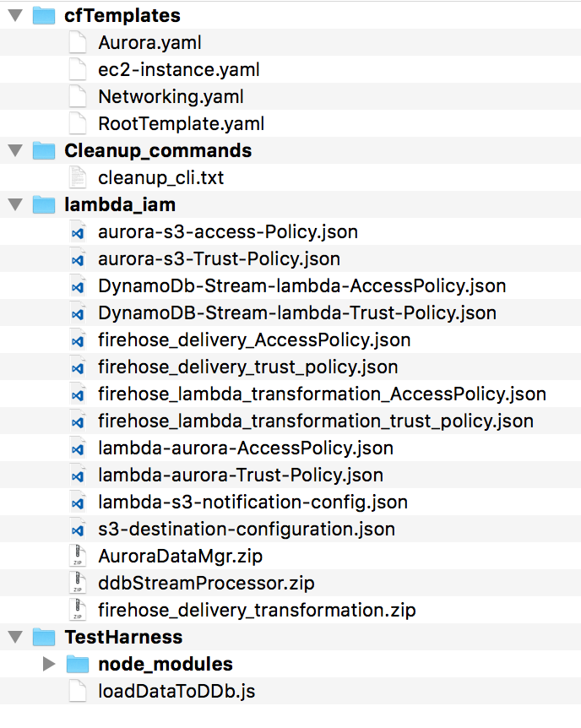
Task: Click the zip icon for AuroraDataMgr.zip
Action: pos(78,556)
